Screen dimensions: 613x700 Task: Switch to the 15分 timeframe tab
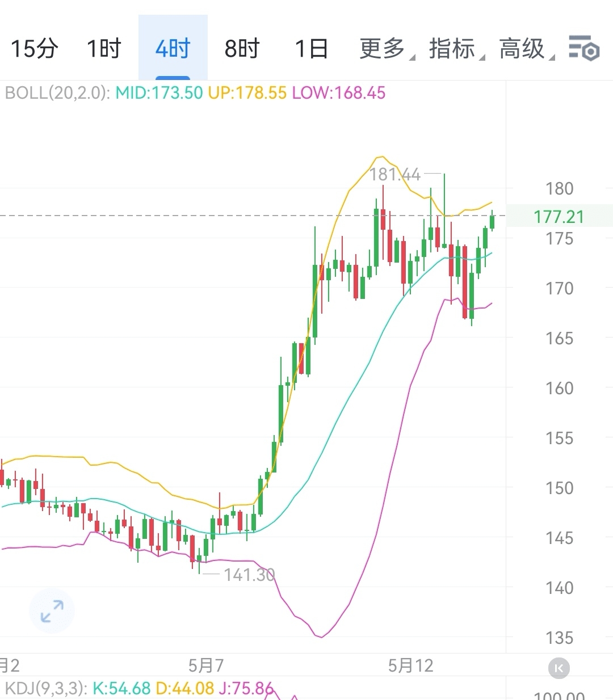[x=35, y=49]
